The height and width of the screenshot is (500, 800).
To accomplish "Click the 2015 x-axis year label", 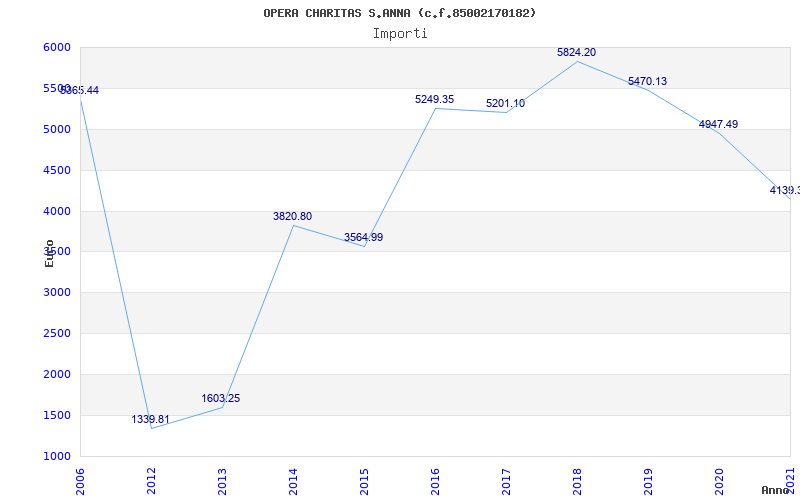I will point(364,482).
